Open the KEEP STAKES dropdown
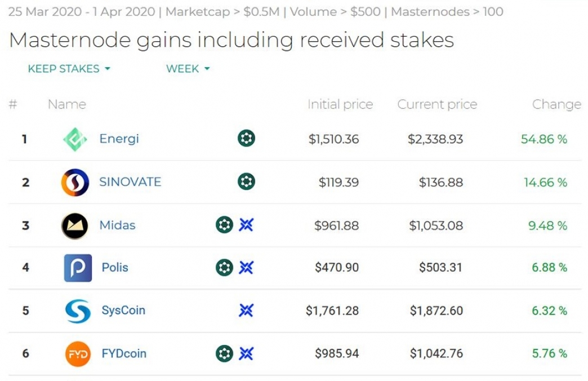Screen dimensions: 588x381 coord(69,69)
